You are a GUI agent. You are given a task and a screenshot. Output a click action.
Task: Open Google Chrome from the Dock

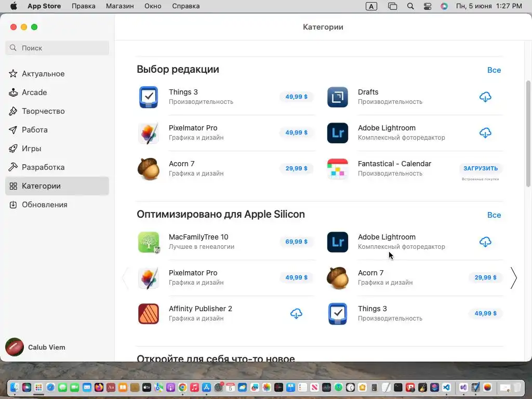182,387
